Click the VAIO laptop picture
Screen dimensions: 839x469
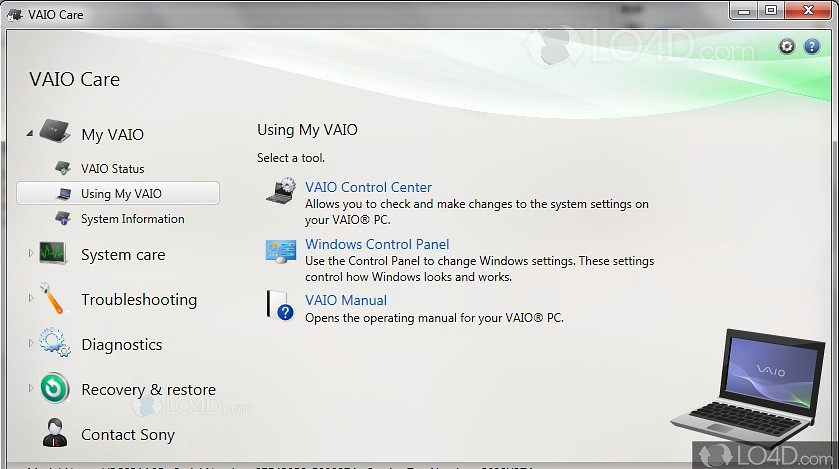tap(748, 389)
